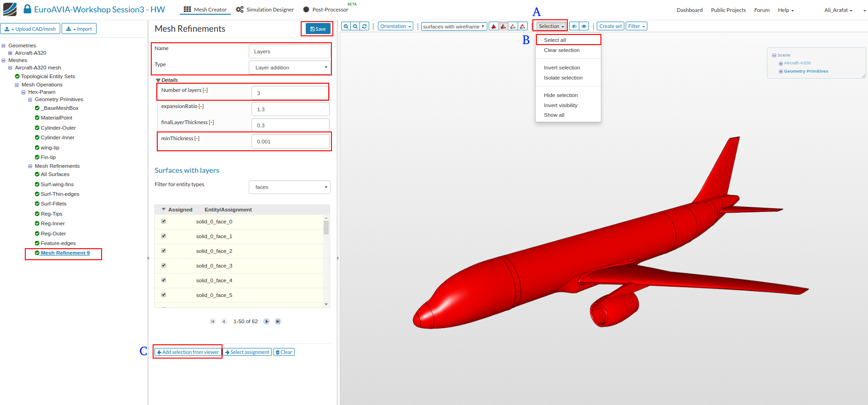Click the Number of layers input field
868x405 pixels.
click(x=291, y=93)
